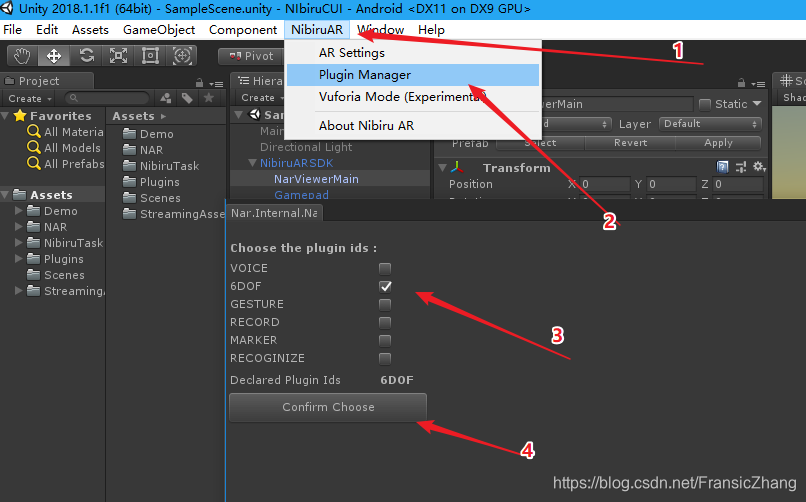This screenshot has width=806, height=502.
Task: Click the Inspector lock icon
Action: (741, 83)
